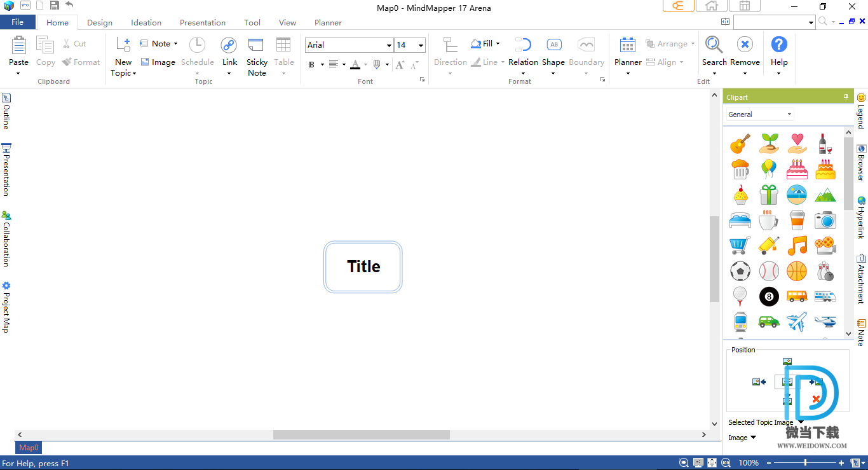Click the Remove icon
The image size is (868, 470).
[x=745, y=45]
